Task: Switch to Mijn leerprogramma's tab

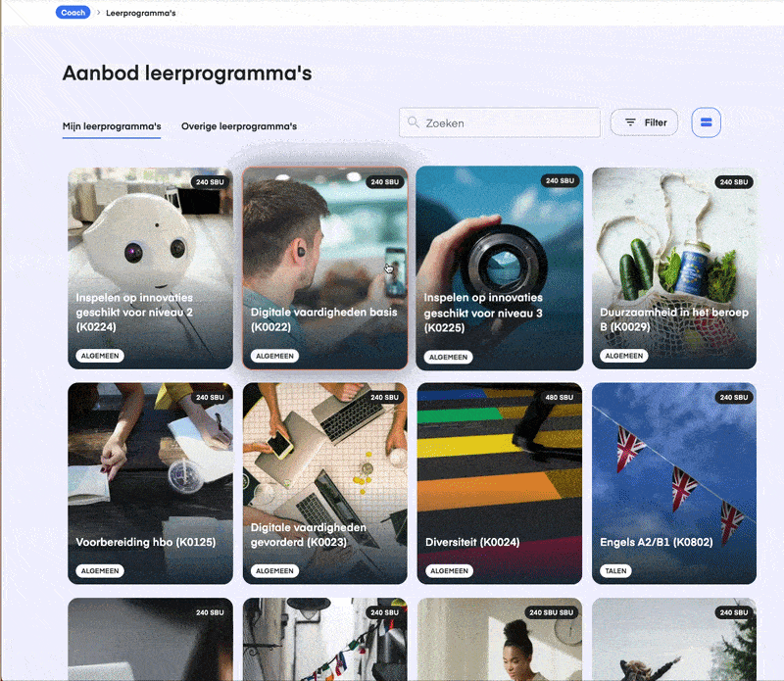Action: [112, 126]
